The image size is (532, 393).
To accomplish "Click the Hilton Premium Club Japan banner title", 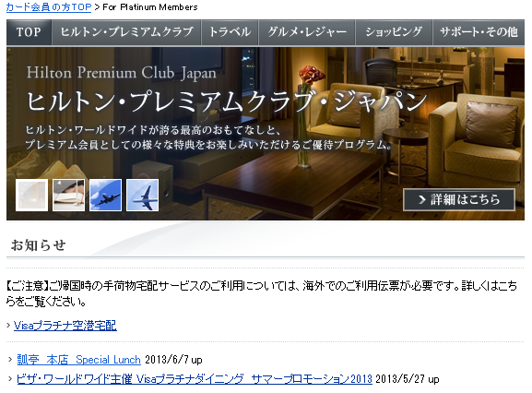I will (122, 73).
